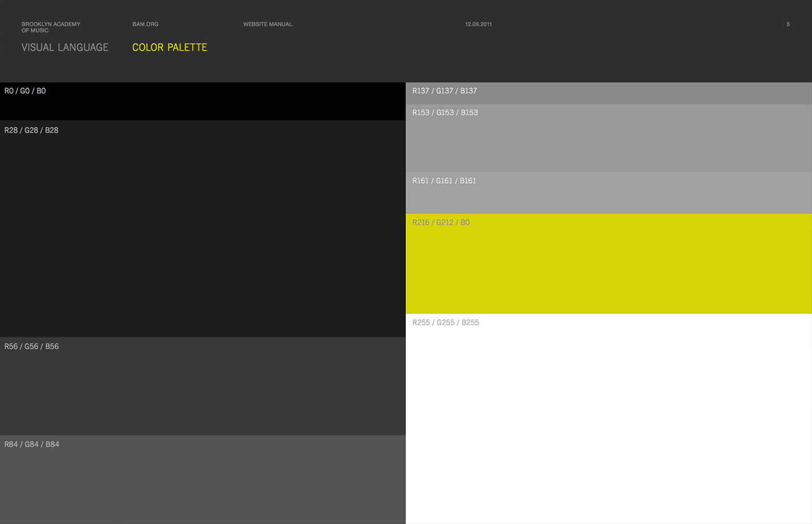Pick the white R255 swatch

[608, 424]
